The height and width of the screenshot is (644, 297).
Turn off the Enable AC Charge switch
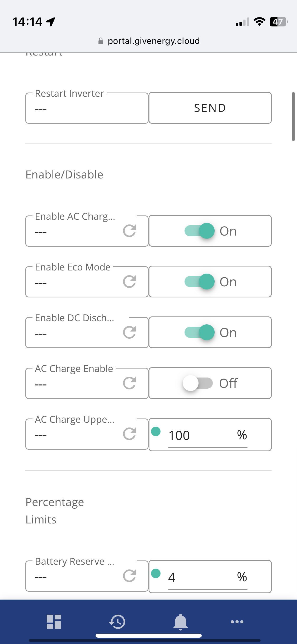tap(199, 231)
